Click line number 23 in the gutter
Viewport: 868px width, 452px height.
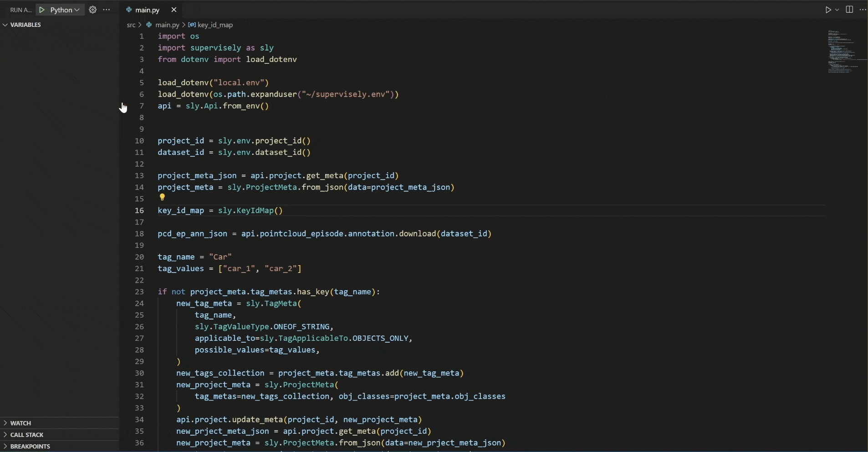[140, 292]
